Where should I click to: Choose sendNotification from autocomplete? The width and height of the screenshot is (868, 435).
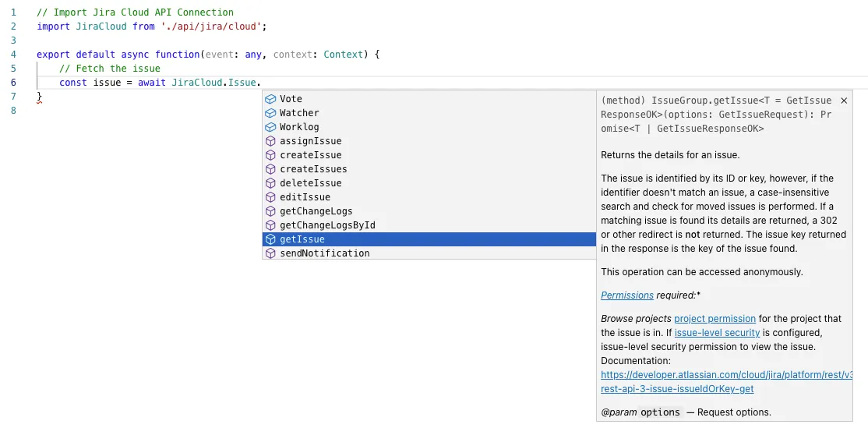(x=429, y=253)
